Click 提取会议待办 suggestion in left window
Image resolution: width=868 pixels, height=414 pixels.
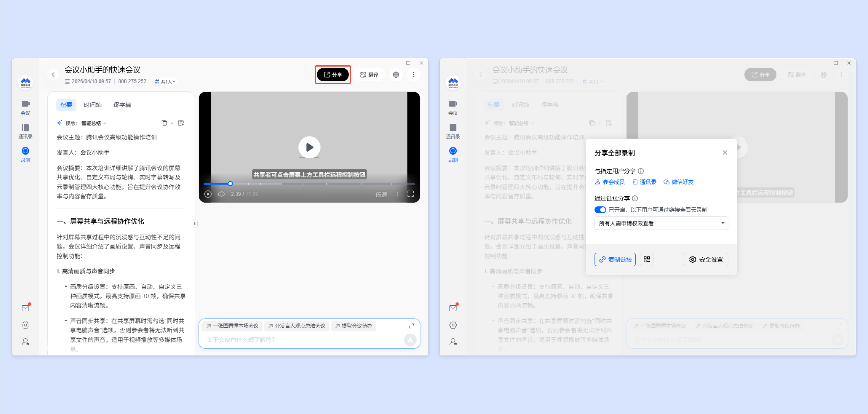(353, 326)
